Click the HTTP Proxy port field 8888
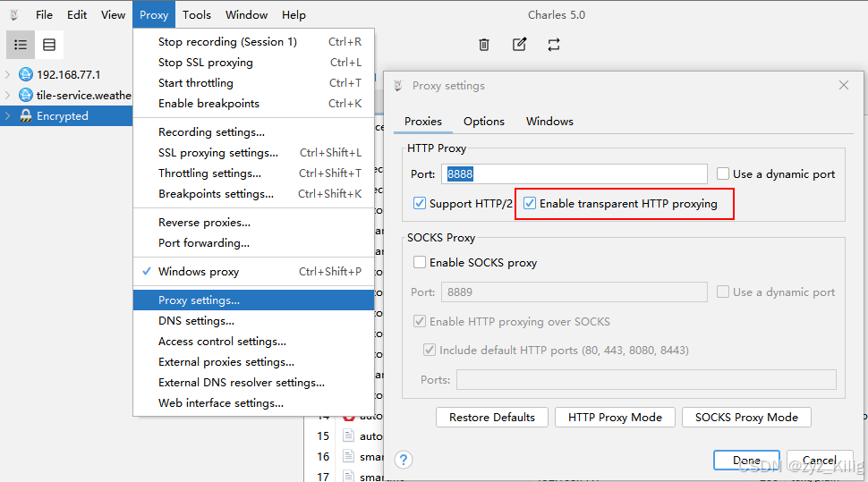The height and width of the screenshot is (482, 868). pos(574,173)
